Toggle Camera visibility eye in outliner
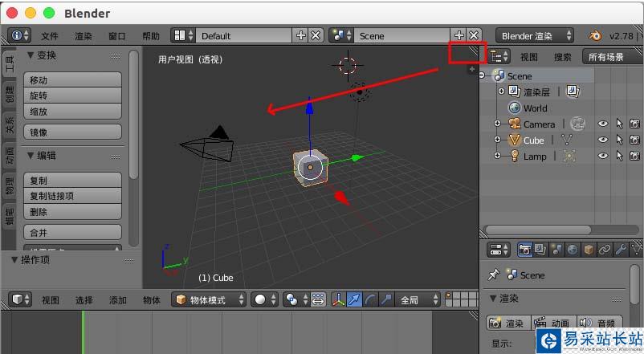 click(x=602, y=124)
